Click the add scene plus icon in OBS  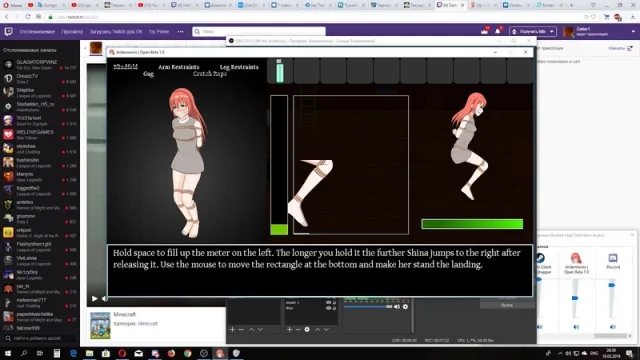point(232,329)
